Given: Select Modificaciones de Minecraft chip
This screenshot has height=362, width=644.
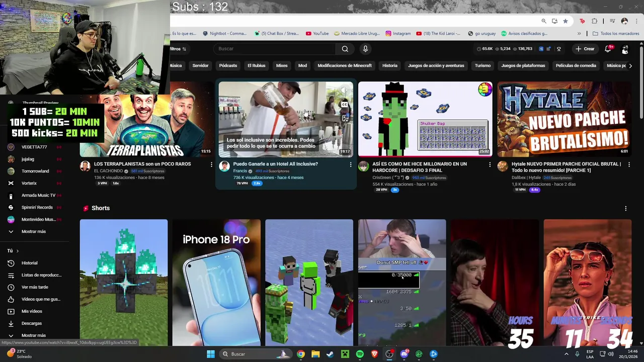Looking at the screenshot, I should [x=345, y=65].
